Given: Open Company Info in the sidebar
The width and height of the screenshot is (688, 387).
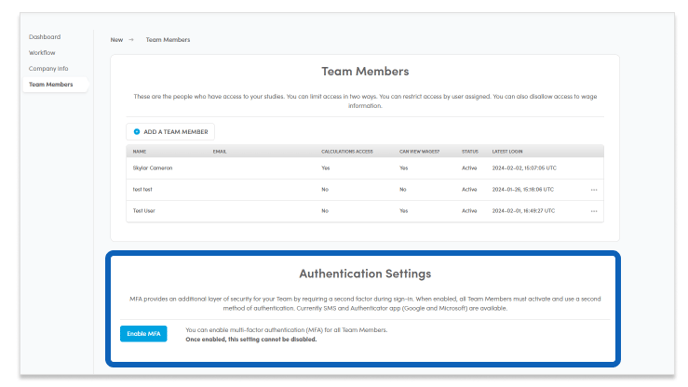Looking at the screenshot, I should 48,68.
